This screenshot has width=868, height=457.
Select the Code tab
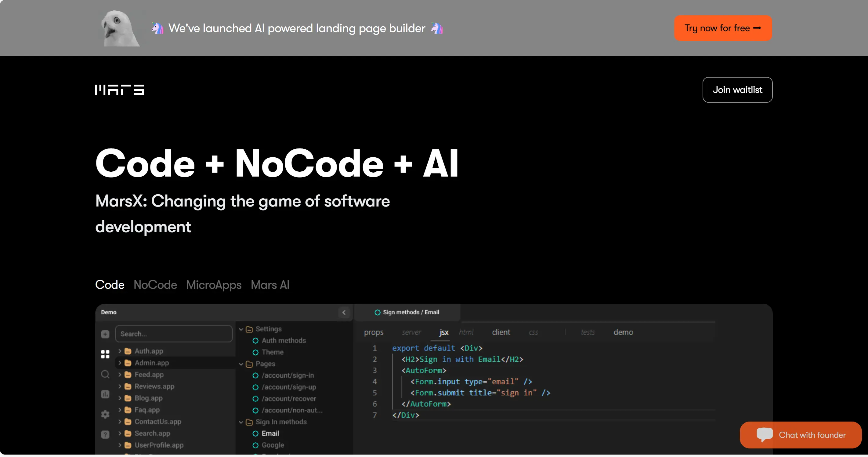pos(110,285)
